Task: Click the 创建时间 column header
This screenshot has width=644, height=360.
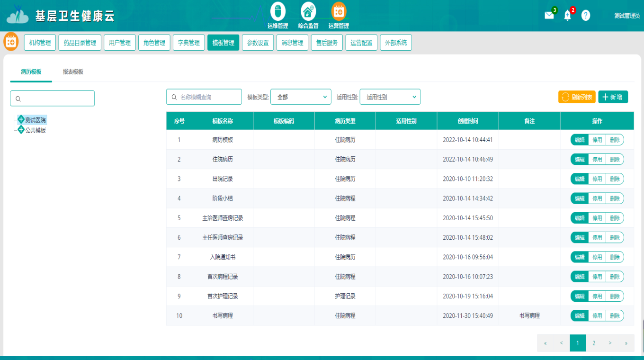Action: point(468,121)
